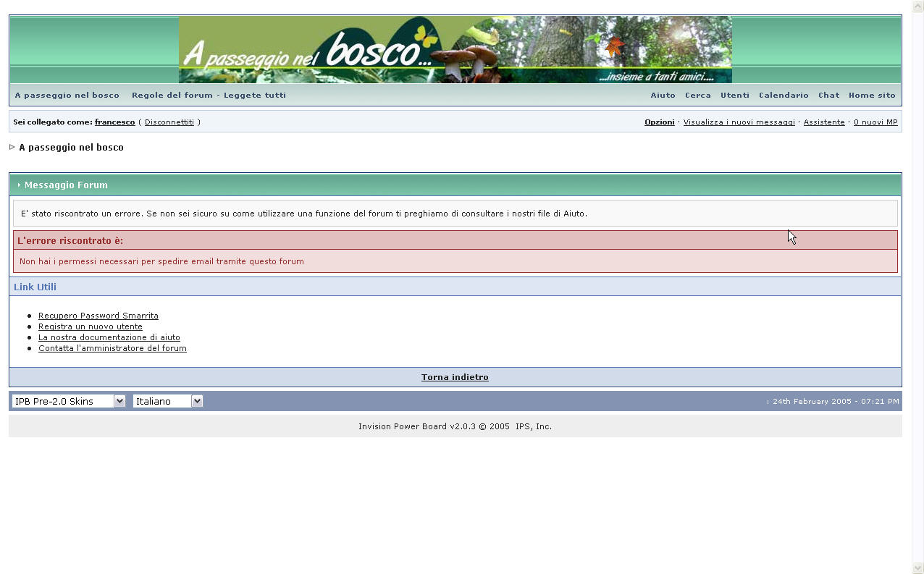
Task: Open the Italiano language dropdown
Action: point(167,401)
